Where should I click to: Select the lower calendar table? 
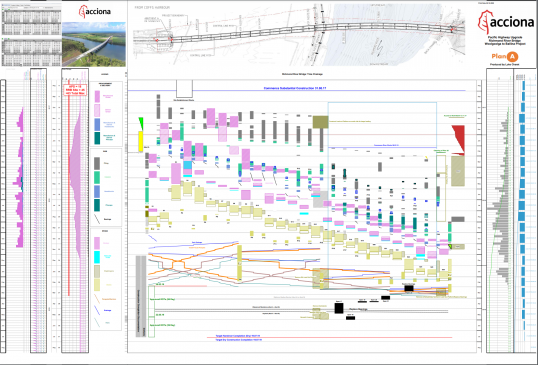[31, 52]
